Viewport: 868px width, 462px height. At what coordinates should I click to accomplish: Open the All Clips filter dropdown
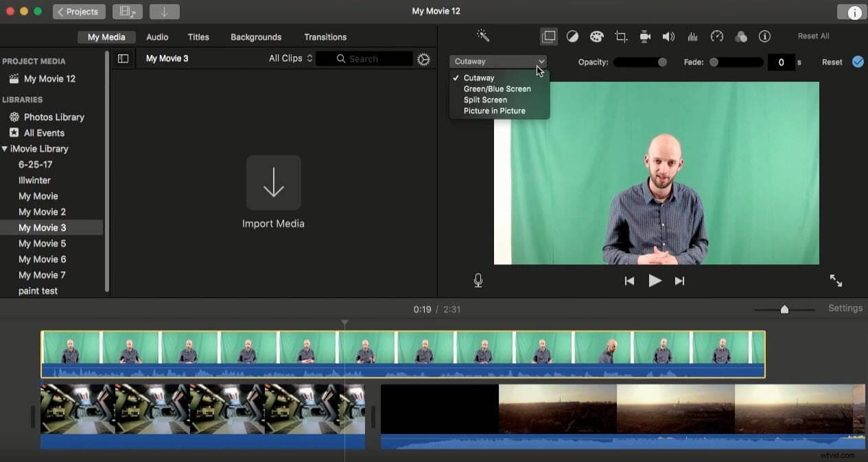290,58
